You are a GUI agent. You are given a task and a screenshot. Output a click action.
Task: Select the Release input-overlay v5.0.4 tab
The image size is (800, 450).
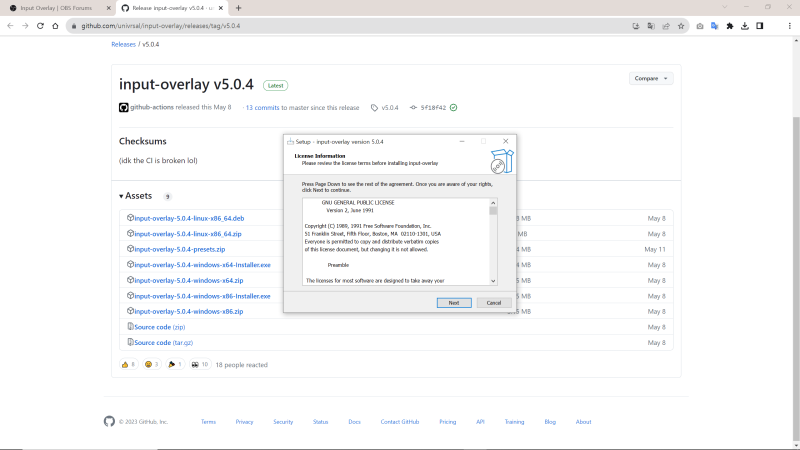[x=172, y=8]
